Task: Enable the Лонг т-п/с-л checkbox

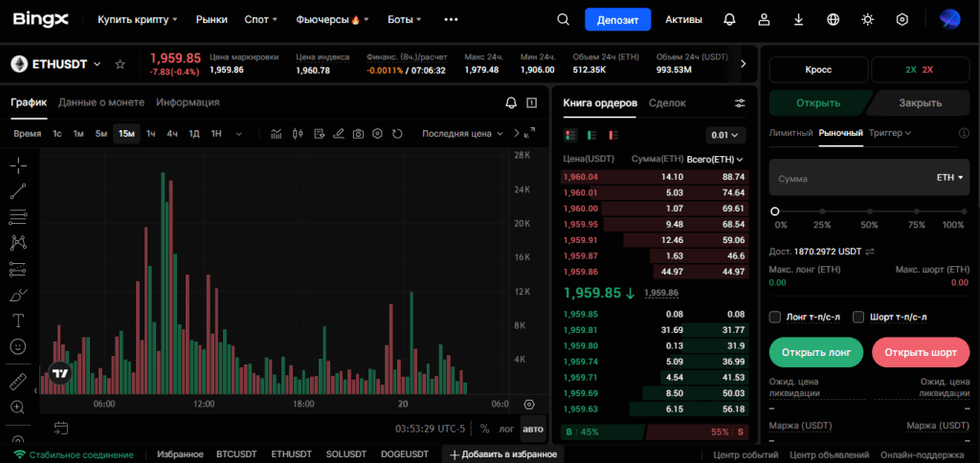Action: 775,317
